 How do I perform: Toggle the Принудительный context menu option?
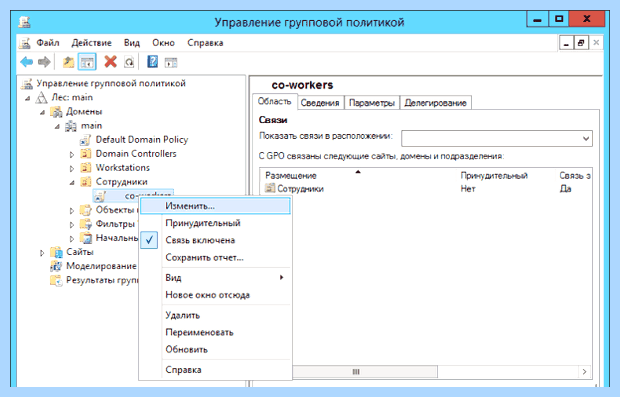coord(215,223)
